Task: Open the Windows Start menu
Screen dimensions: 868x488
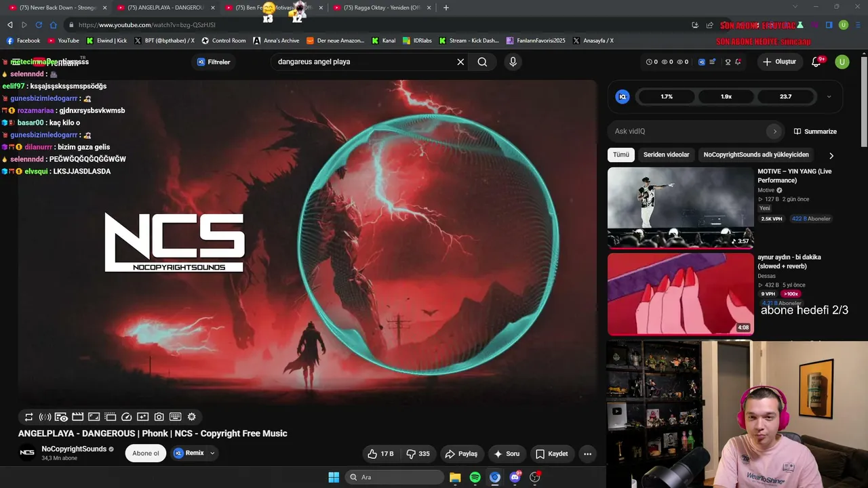Action: [334, 477]
